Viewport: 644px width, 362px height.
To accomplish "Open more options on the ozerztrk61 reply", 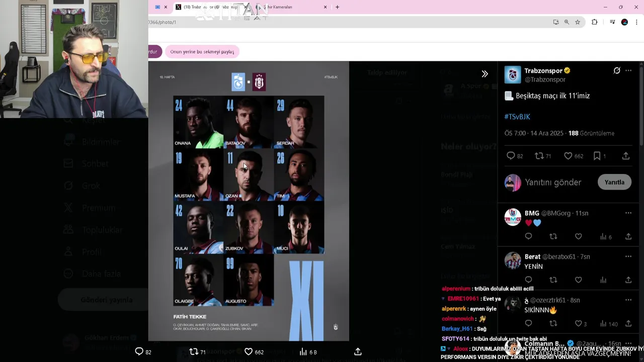I will (x=628, y=300).
